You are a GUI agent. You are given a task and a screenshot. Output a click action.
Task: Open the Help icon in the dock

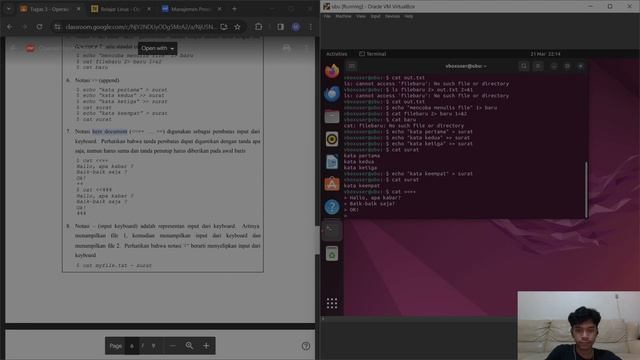pos(332,207)
